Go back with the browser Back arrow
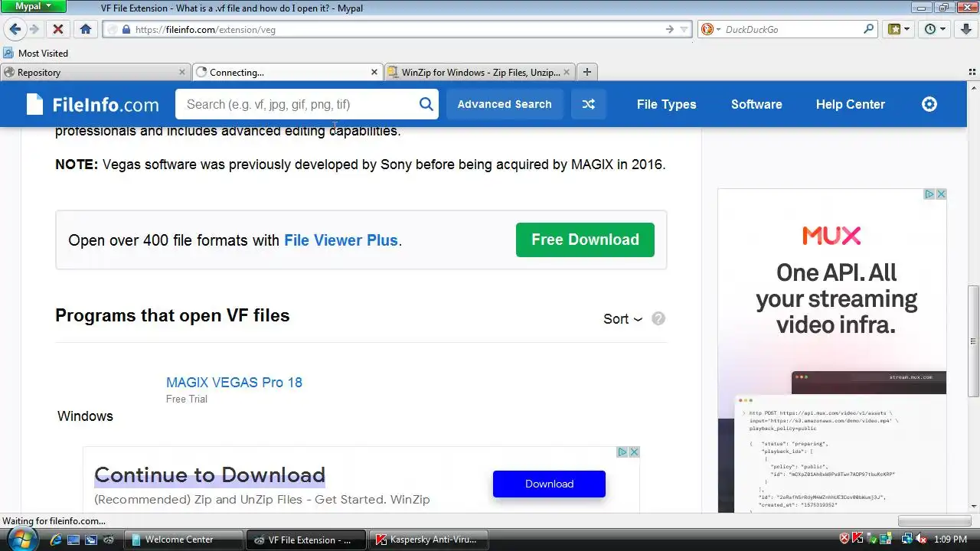Viewport: 980px width, 551px height. tap(15, 29)
